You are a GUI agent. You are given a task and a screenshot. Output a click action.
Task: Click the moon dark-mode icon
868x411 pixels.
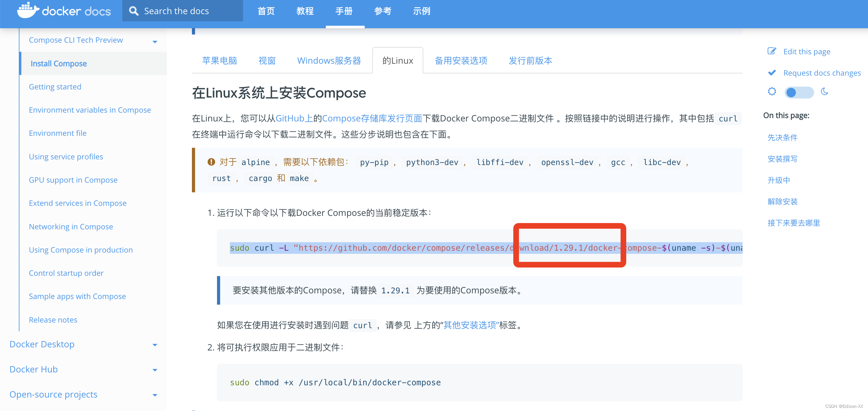pyautogui.click(x=824, y=92)
